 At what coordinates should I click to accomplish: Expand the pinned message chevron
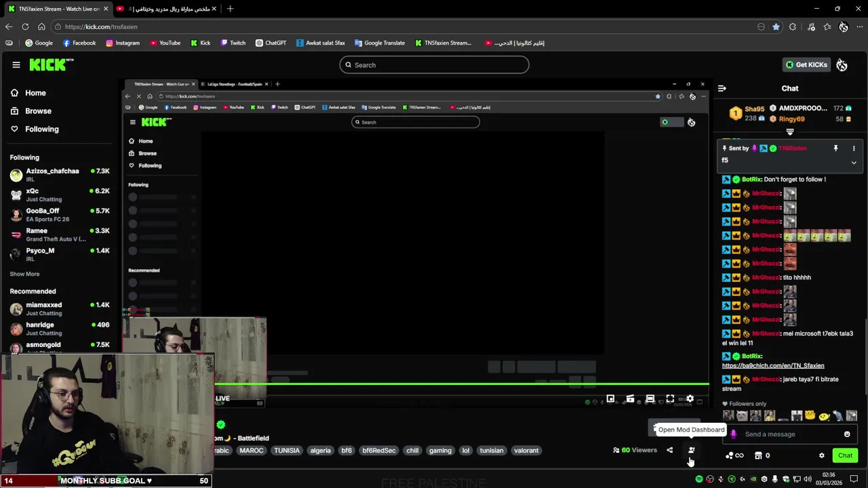[x=854, y=163]
